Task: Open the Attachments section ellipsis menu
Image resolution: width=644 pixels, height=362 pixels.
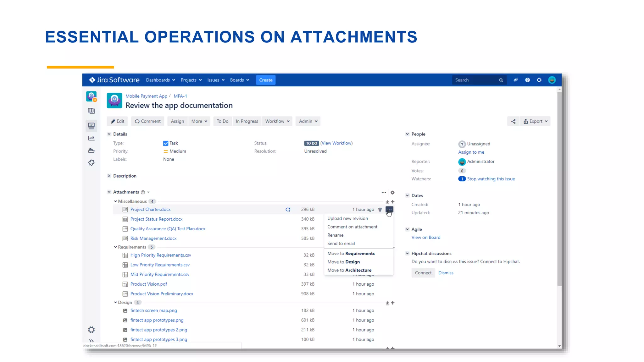Action: pyautogui.click(x=384, y=192)
